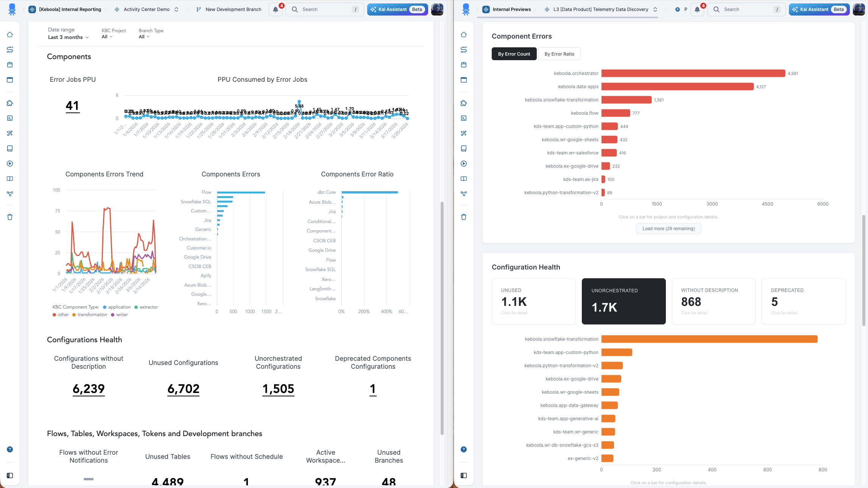The height and width of the screenshot is (488, 868).
Task: Open the Internal Previews breadcrumb item
Action: coord(511,9)
